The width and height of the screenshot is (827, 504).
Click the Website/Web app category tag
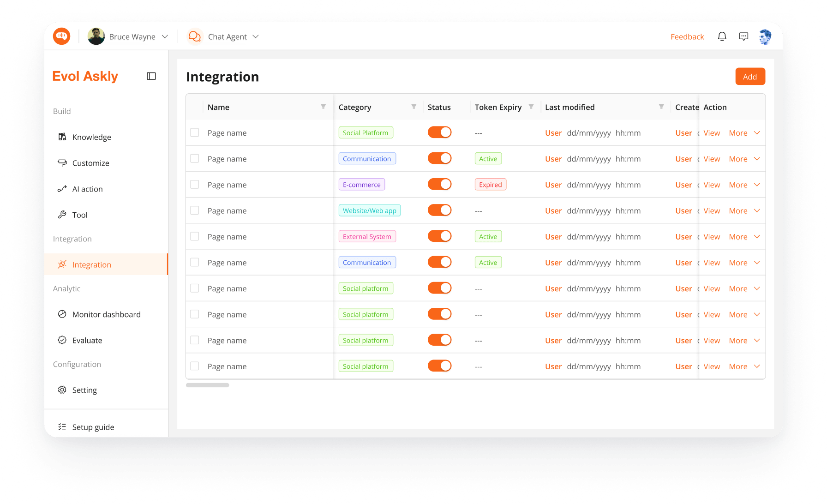369,210
